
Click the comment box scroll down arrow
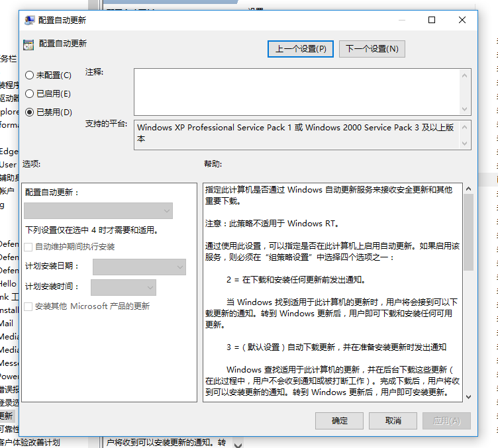464,109
